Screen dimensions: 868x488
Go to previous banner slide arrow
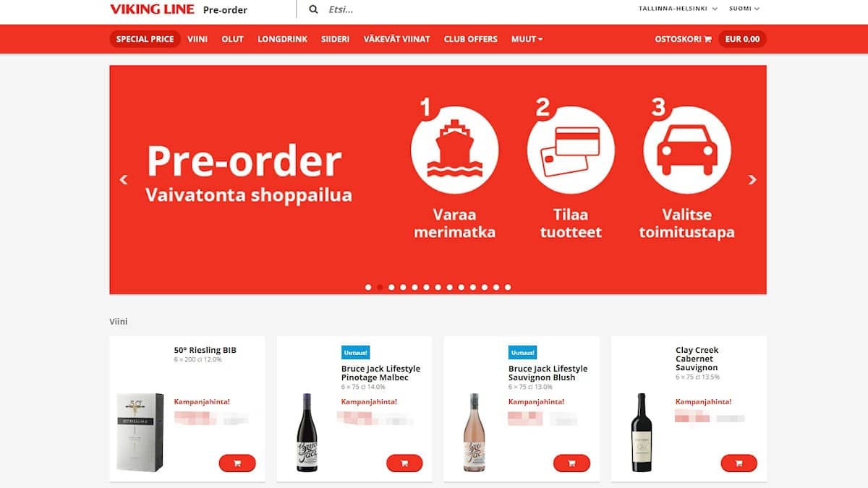[124, 180]
